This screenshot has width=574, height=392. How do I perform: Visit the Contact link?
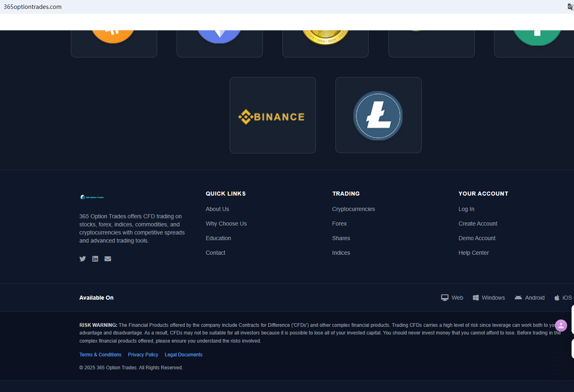coord(216,253)
